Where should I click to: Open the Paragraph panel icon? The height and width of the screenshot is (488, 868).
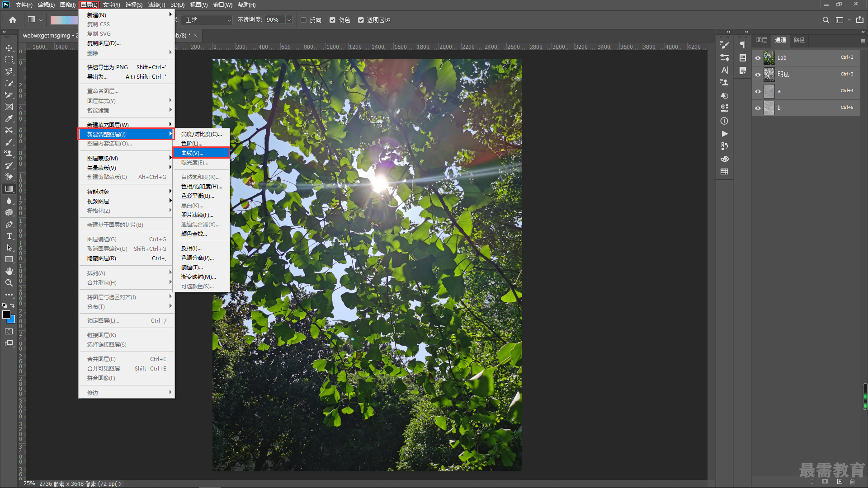click(742, 45)
